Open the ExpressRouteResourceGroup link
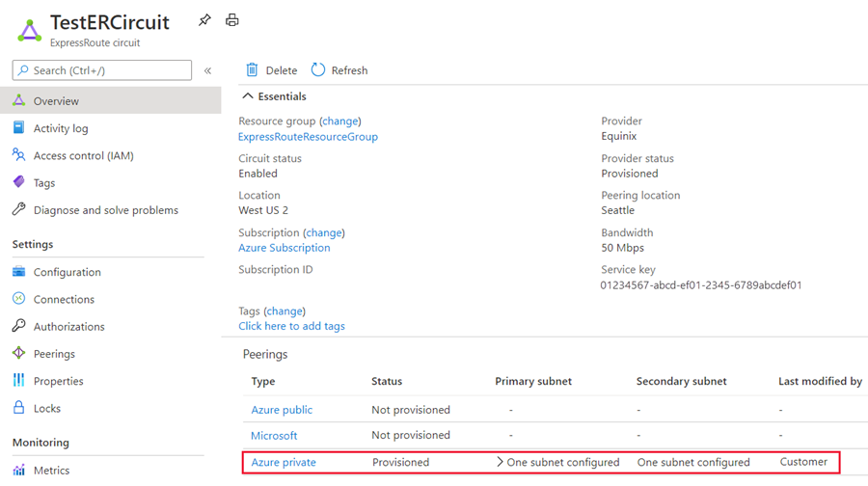868x486 pixels. coord(308,137)
